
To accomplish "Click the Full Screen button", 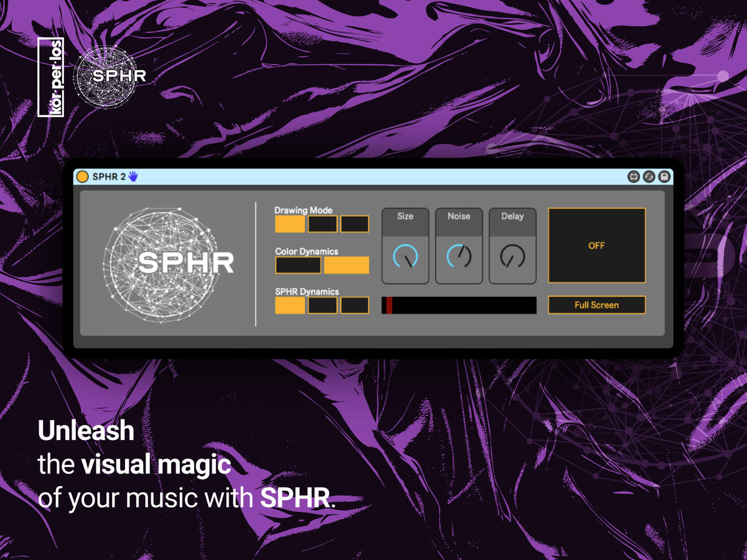I will [596, 305].
